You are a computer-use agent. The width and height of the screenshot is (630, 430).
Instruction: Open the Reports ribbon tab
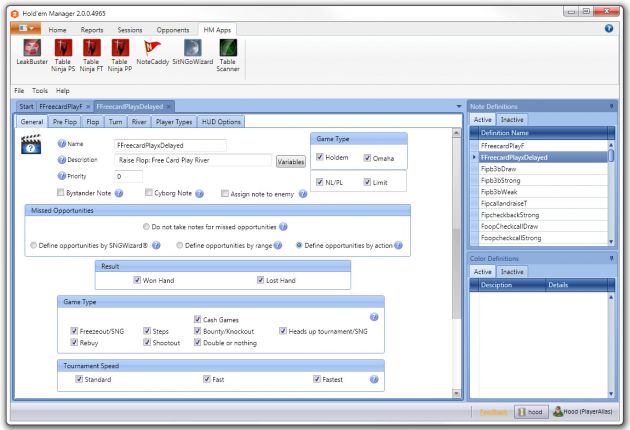tap(92, 30)
